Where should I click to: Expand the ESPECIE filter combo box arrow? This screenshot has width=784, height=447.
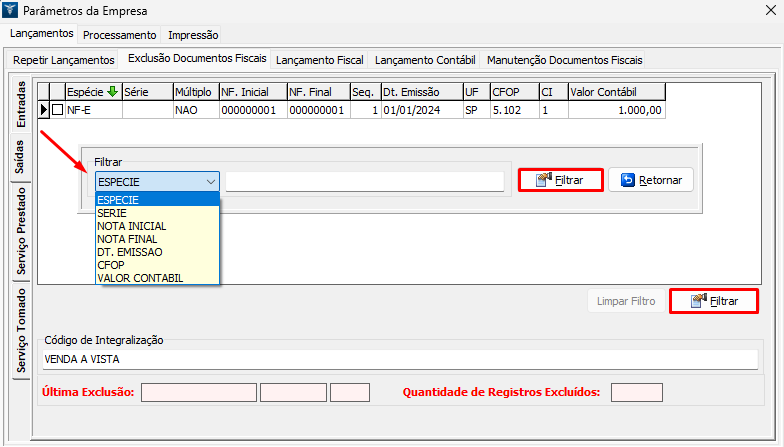pyautogui.click(x=210, y=182)
